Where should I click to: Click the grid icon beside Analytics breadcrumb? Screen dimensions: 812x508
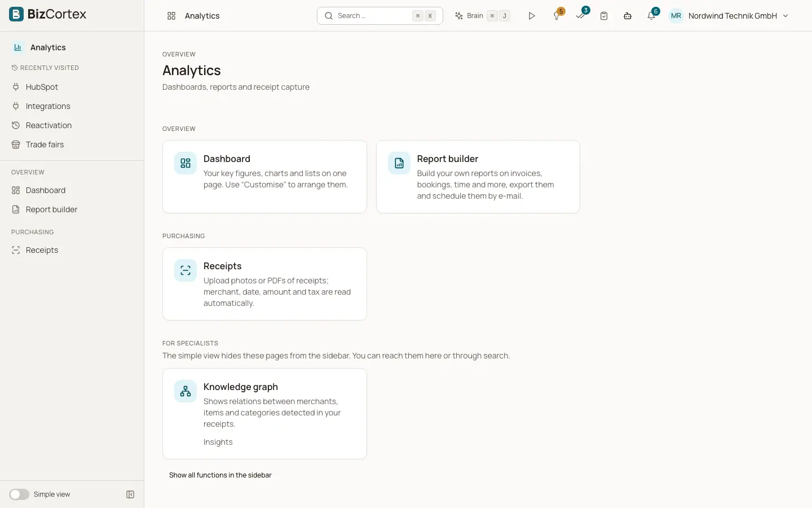point(171,16)
